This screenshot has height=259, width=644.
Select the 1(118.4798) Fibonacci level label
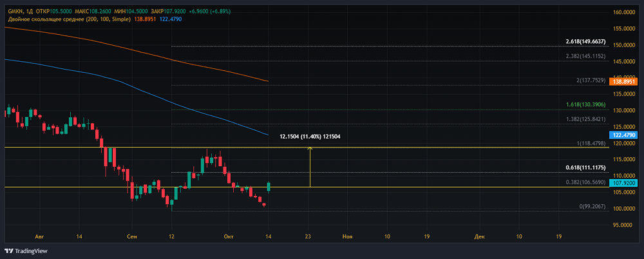click(591, 144)
